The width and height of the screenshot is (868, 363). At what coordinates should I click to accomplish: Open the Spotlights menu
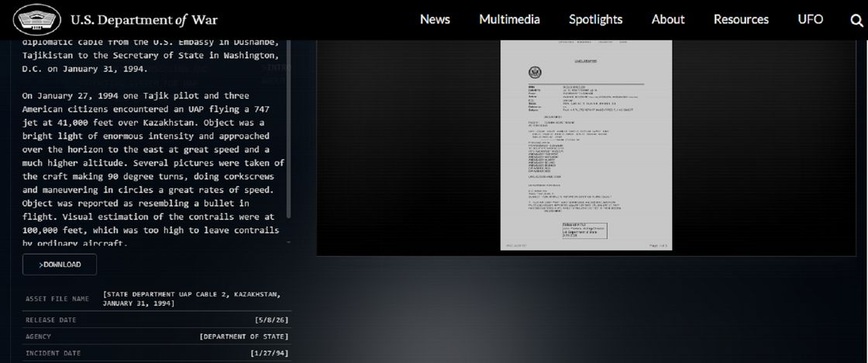click(596, 19)
